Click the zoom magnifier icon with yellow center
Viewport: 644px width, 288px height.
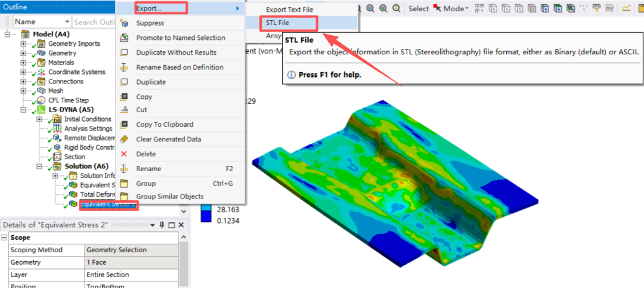tap(397, 8)
